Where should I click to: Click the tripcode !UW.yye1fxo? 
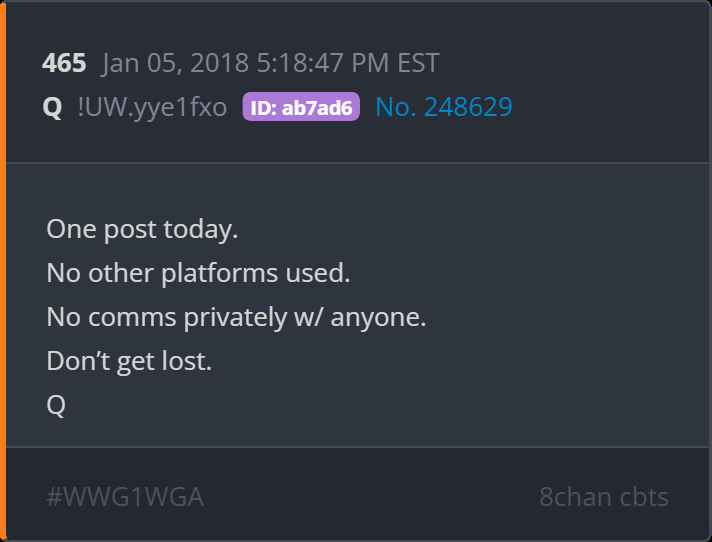152,107
